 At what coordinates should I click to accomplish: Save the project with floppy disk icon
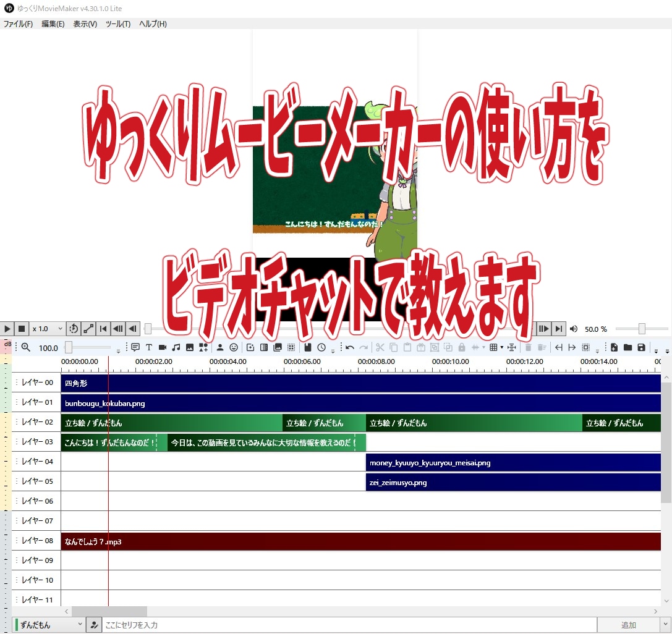click(x=642, y=347)
